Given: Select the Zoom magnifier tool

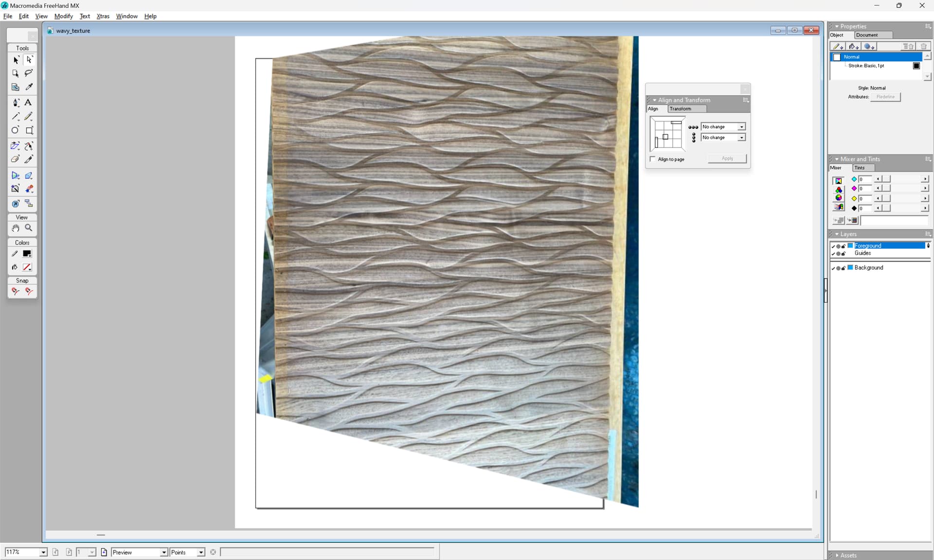Looking at the screenshot, I should pyautogui.click(x=29, y=228).
